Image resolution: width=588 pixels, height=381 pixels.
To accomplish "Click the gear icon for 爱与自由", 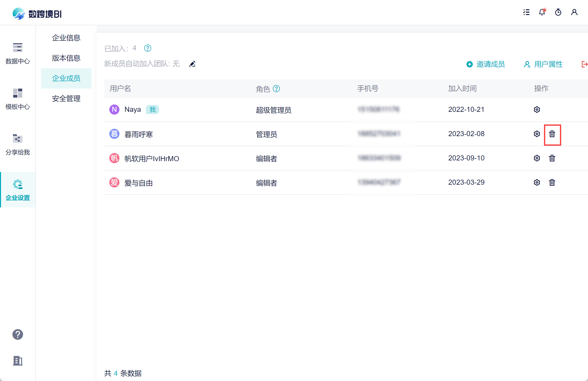I will 537,182.
